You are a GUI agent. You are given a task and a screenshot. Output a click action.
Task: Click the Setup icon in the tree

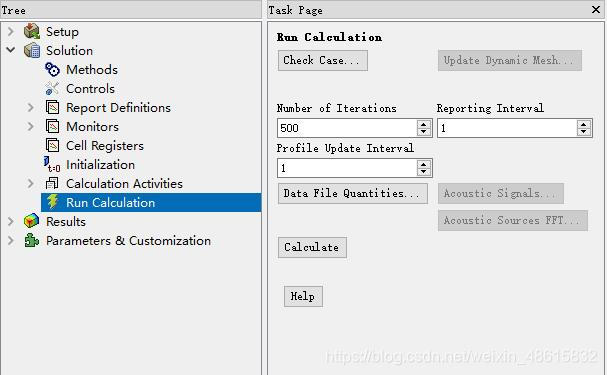(32, 31)
